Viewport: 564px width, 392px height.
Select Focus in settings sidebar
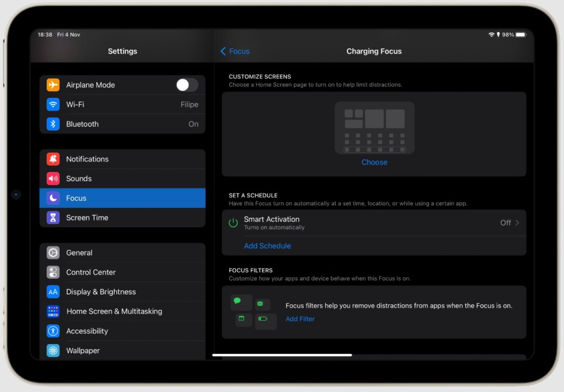122,198
